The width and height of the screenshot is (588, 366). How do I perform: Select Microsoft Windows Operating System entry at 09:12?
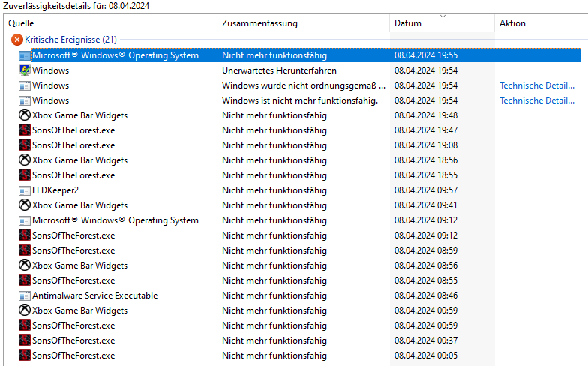click(115, 220)
